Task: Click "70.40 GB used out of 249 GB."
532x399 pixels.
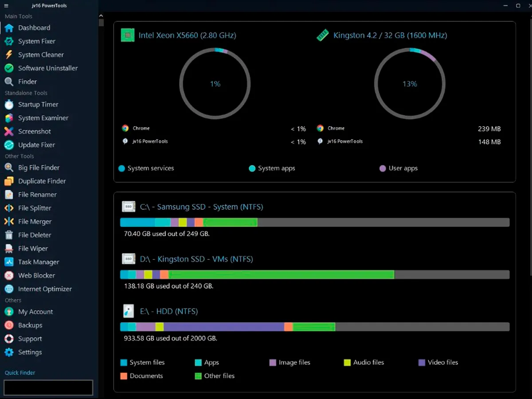Action: [x=167, y=234]
